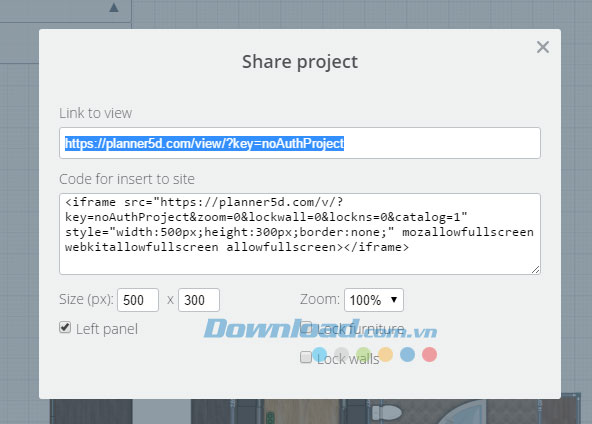The image size is (592, 424).
Task: Edit the width size field showing 500
Action: coord(138,300)
